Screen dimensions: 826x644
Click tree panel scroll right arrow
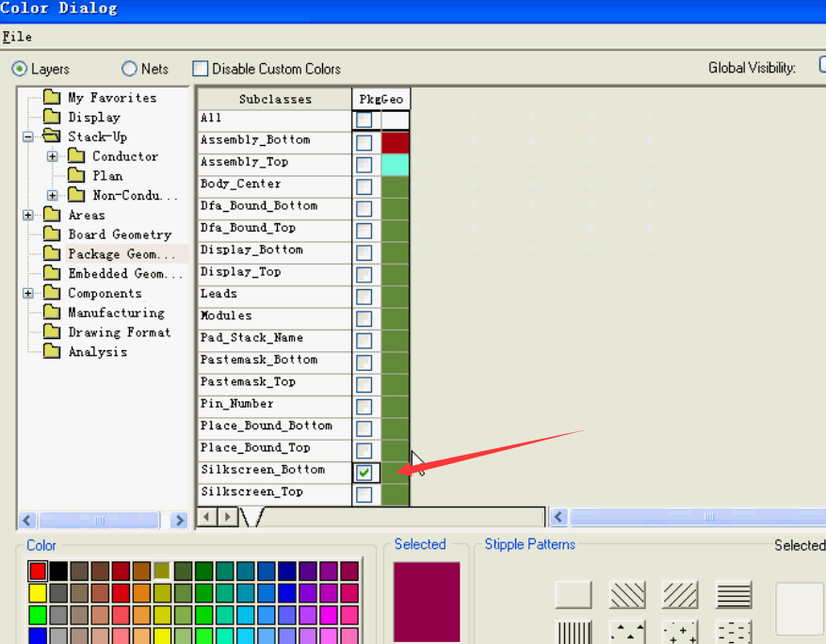pyautogui.click(x=180, y=521)
